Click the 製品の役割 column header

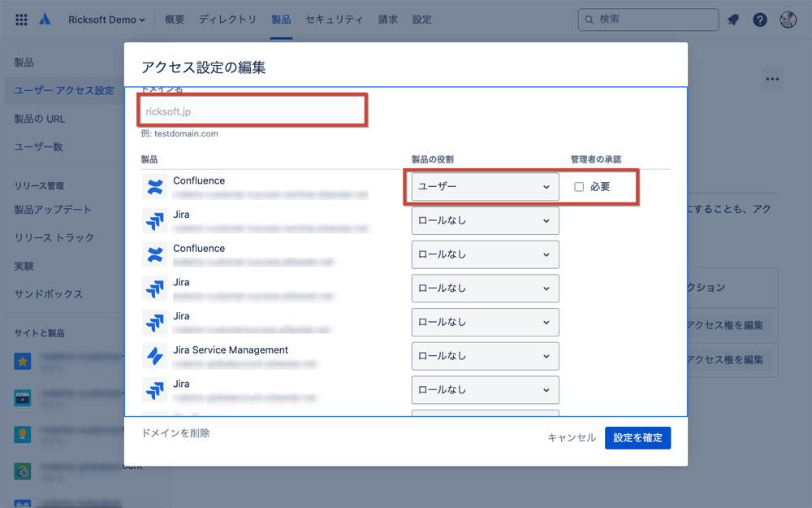point(433,159)
